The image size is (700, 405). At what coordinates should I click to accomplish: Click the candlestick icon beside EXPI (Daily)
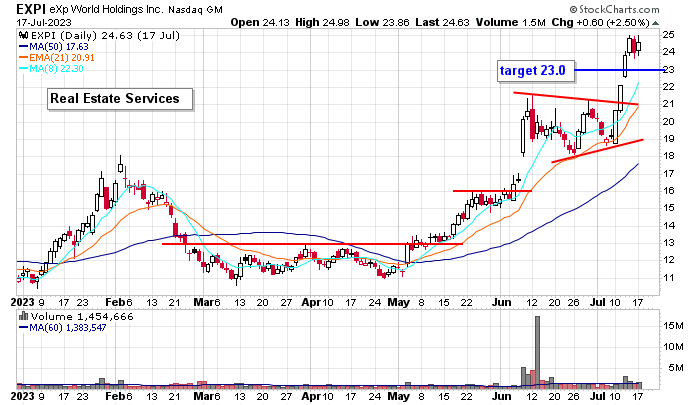23,36
